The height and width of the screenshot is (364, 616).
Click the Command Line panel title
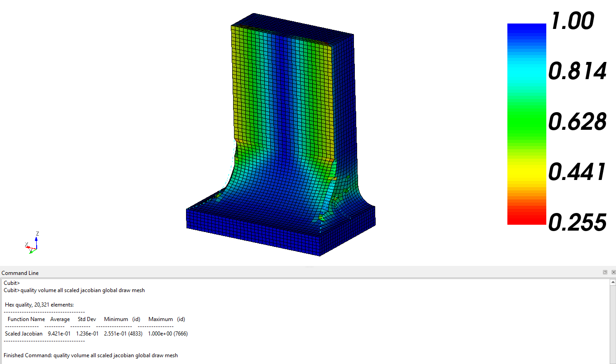pos(20,273)
